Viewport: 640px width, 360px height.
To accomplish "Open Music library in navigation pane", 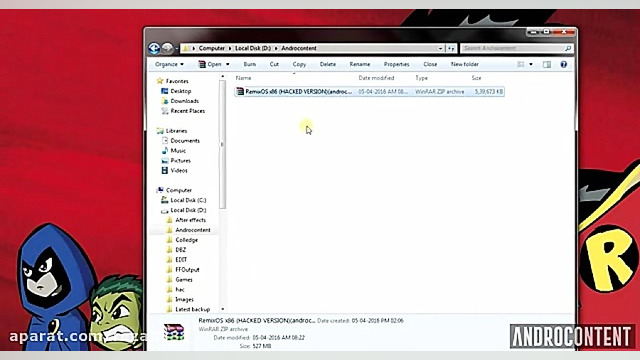I will click(178, 151).
